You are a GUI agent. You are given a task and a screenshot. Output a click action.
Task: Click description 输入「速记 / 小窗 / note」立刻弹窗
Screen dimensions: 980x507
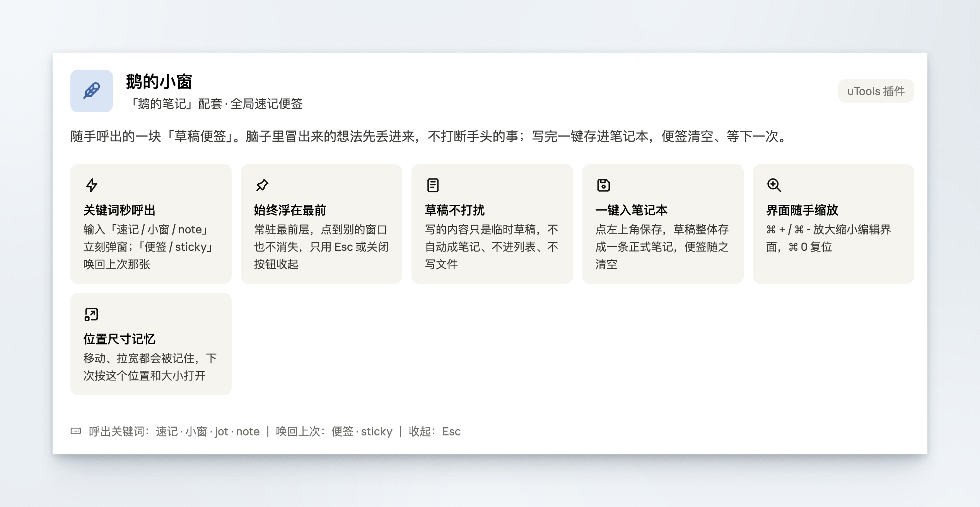pyautogui.click(x=149, y=247)
